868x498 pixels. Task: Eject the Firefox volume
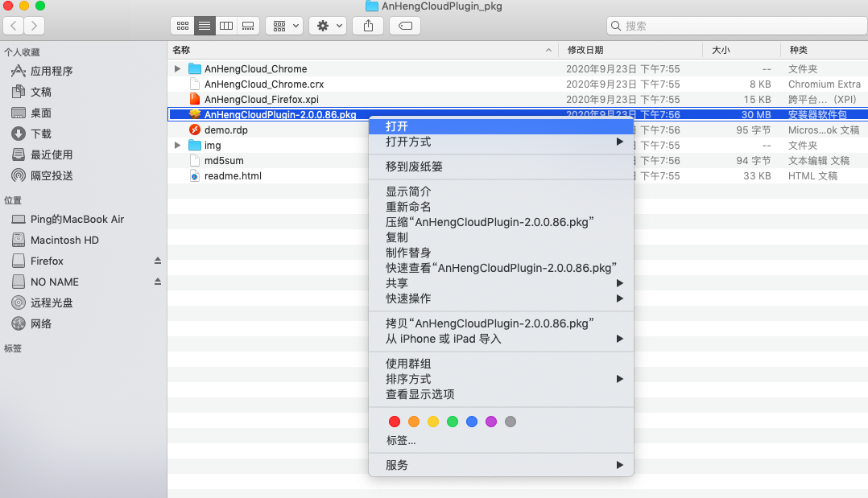pos(158,261)
